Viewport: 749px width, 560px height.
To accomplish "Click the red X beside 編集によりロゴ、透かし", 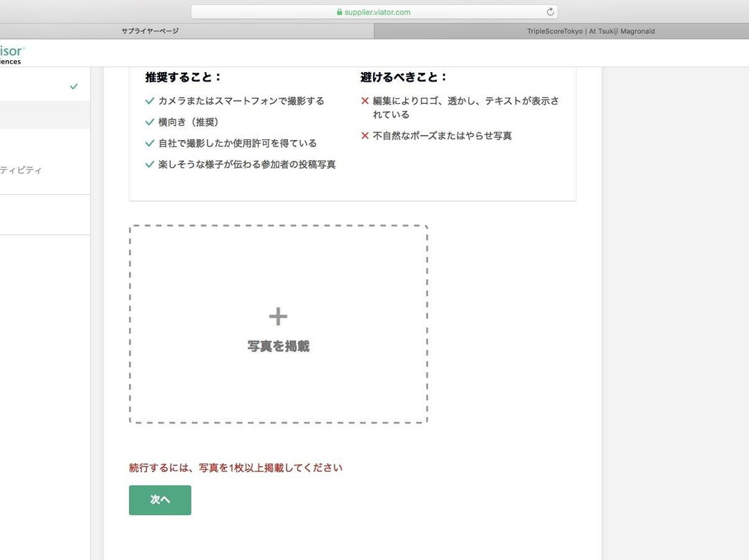I will pos(365,101).
